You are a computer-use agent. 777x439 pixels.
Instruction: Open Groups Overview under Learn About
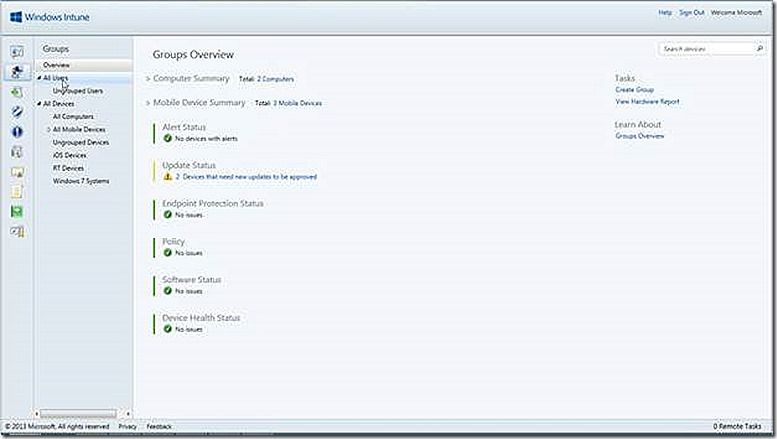[640, 136]
